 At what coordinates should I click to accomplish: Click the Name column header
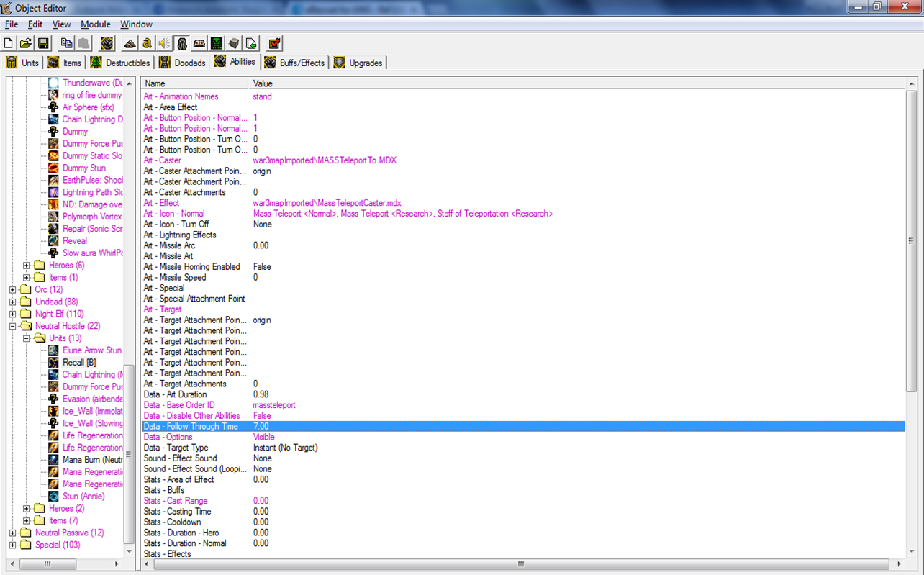194,83
